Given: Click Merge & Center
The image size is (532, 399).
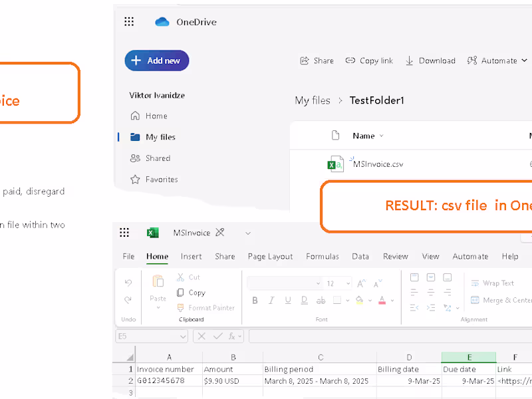Looking at the screenshot, I should pyautogui.click(x=501, y=300).
